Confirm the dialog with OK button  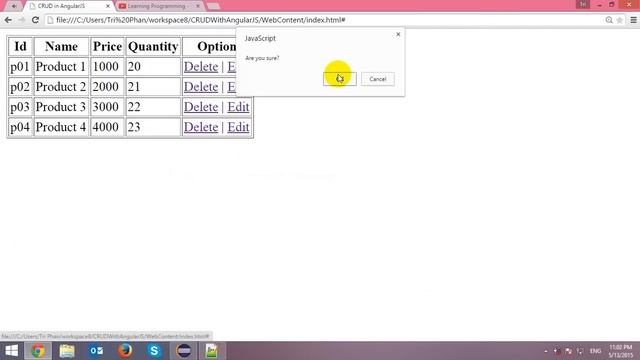(340, 79)
